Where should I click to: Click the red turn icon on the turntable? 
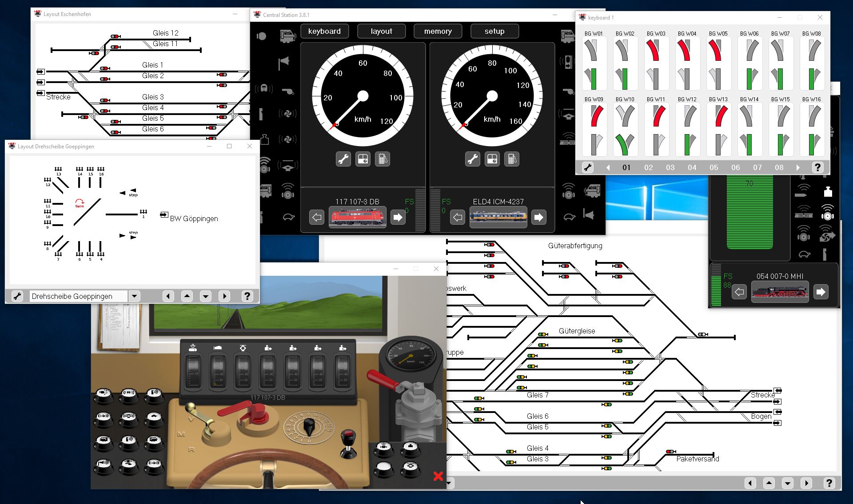coord(80,203)
